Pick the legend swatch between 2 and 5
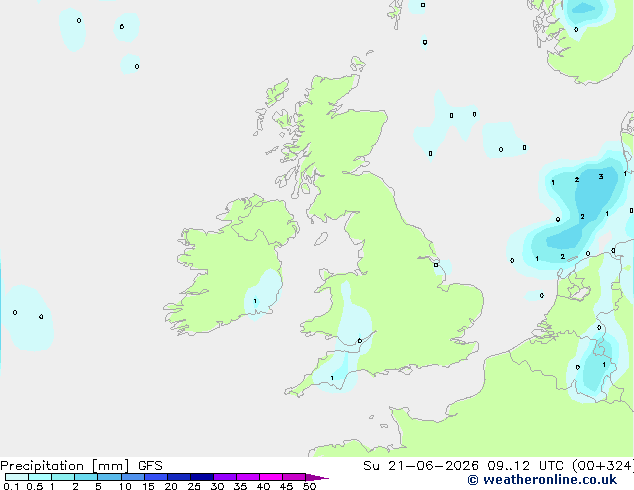This screenshot has width=634, height=490. (86, 477)
